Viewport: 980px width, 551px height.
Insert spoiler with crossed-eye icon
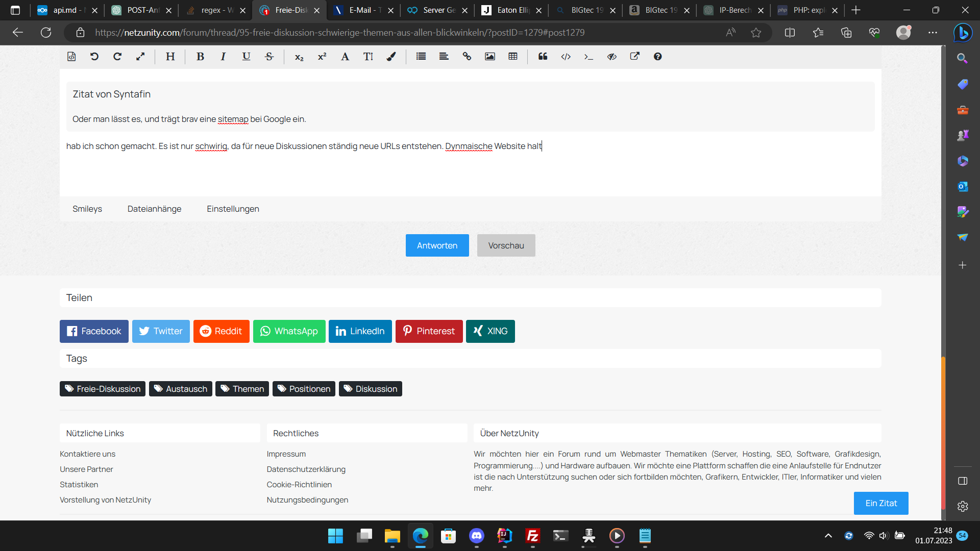(611, 57)
